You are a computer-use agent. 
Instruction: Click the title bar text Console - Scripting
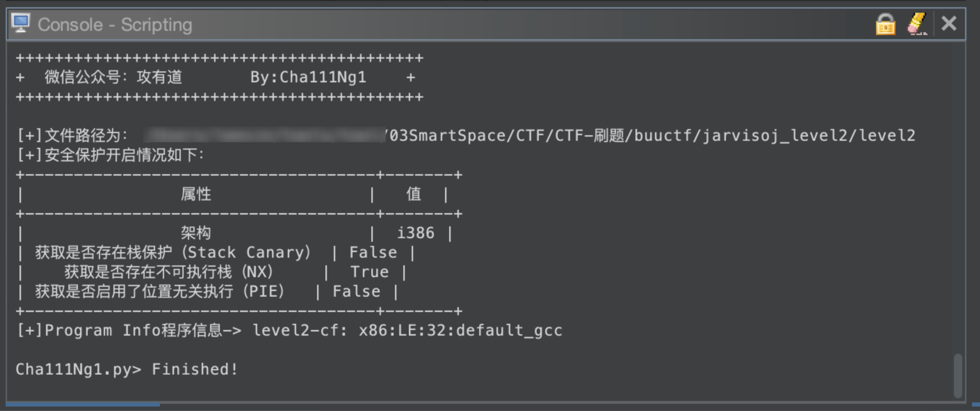point(115,24)
